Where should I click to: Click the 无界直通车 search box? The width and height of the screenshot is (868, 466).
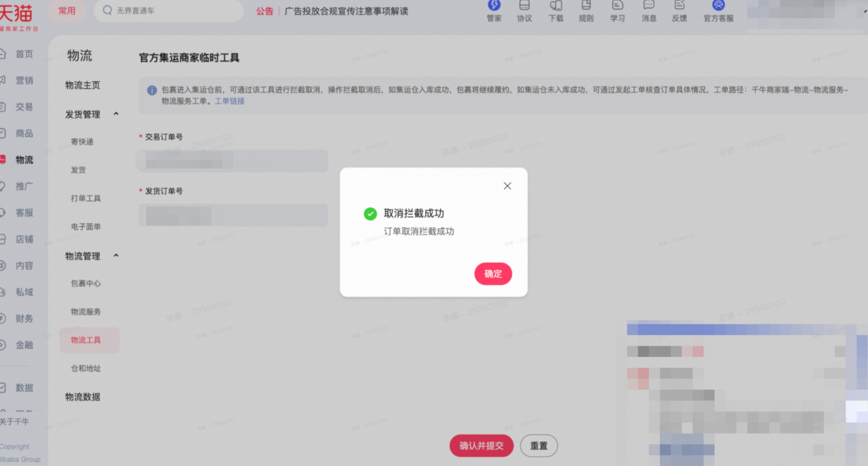point(168,10)
